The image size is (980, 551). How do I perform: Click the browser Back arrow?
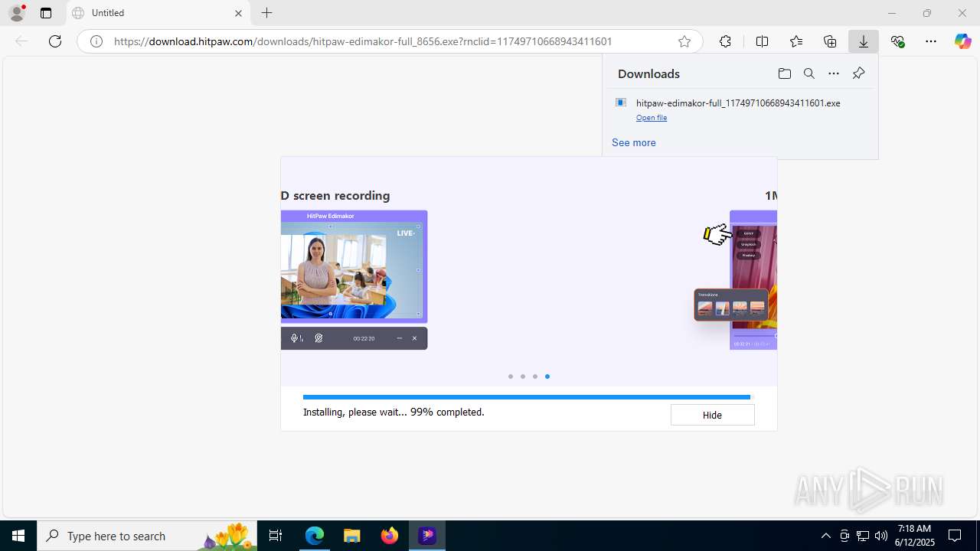coord(21,41)
